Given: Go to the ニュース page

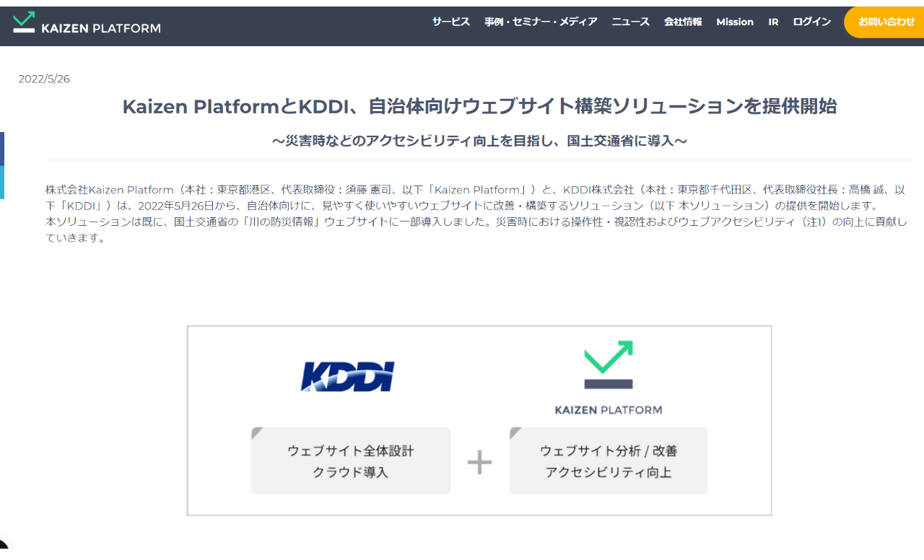Looking at the screenshot, I should 630,22.
